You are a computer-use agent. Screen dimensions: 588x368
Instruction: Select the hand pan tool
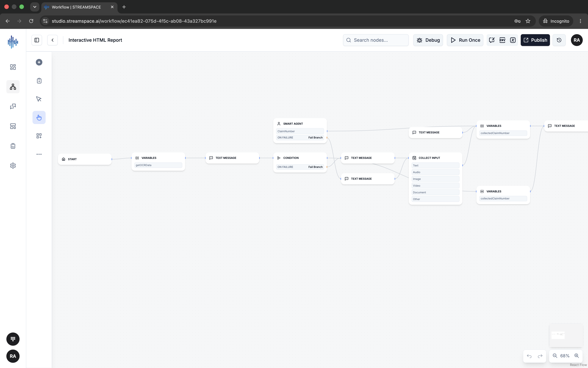(39, 118)
